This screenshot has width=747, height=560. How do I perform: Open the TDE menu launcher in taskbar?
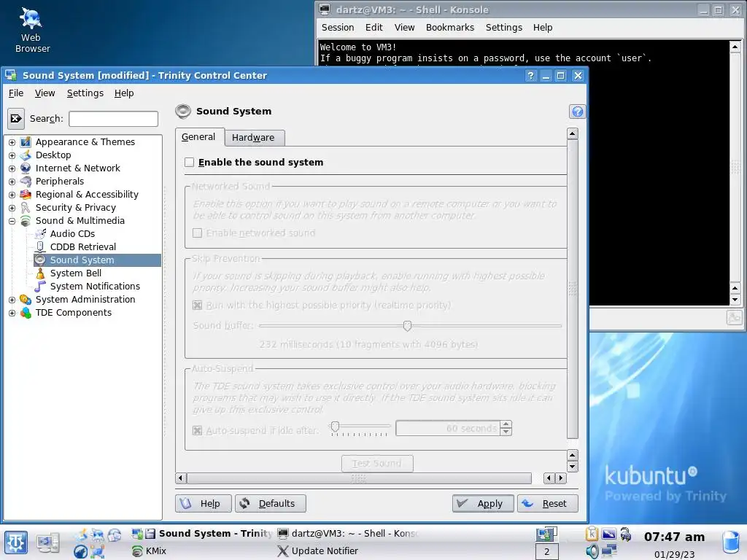click(x=16, y=542)
